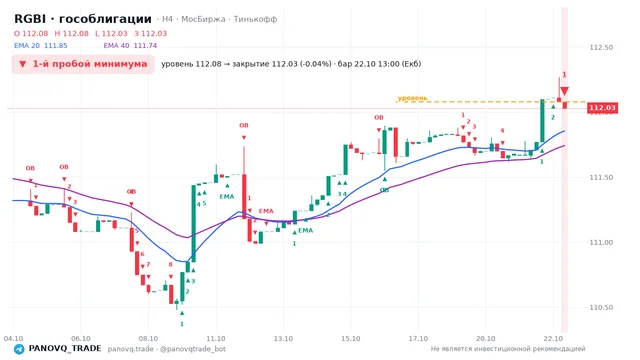Click the 20.10 date axis label
Viewport: 640px width, 360px height.
pos(486,338)
